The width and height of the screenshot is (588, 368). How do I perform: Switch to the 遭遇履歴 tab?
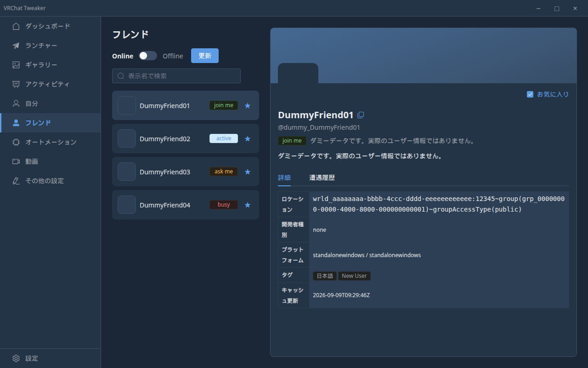click(x=322, y=178)
